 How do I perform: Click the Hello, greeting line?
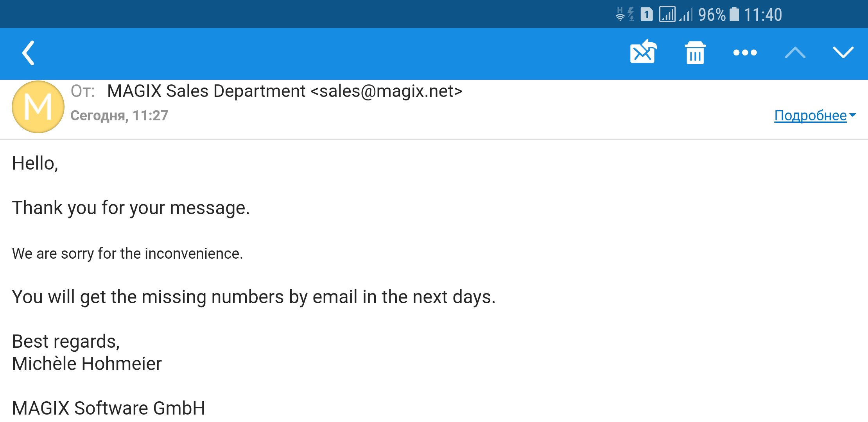[x=35, y=163]
